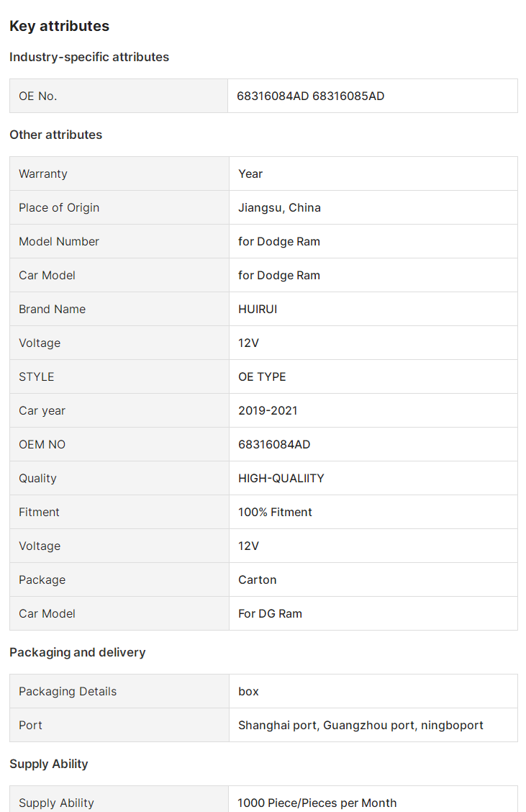Click the OEM NO label

click(42, 444)
